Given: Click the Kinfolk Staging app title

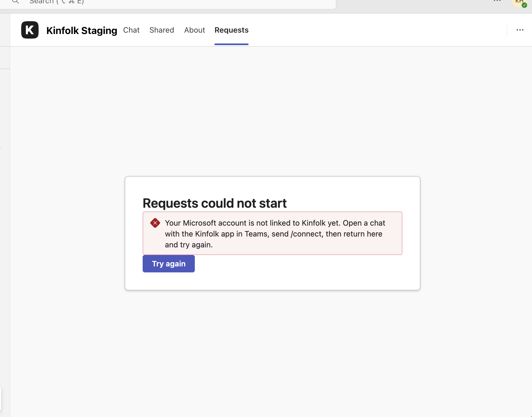Looking at the screenshot, I should pos(82,30).
